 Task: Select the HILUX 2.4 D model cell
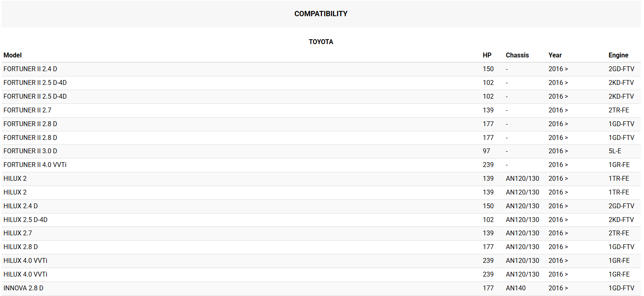pyautogui.click(x=21, y=206)
